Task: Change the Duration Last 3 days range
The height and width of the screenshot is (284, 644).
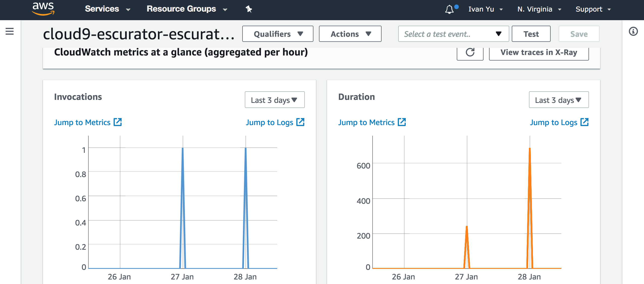Action: [559, 100]
